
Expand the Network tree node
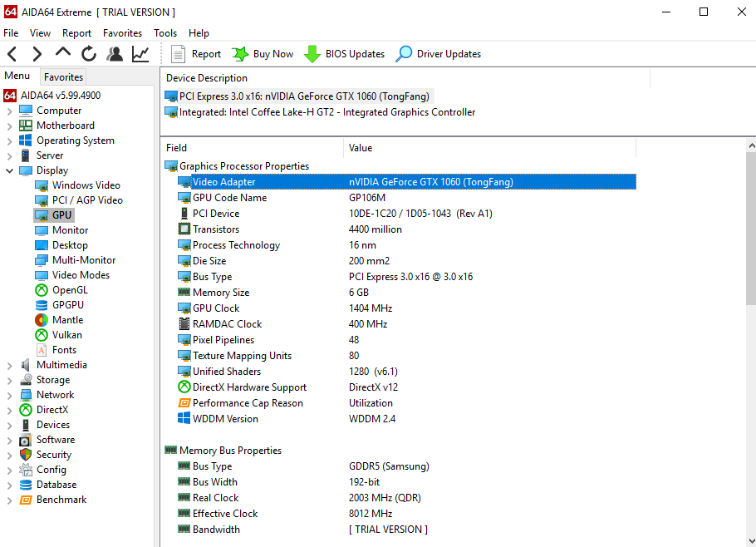click(x=9, y=395)
